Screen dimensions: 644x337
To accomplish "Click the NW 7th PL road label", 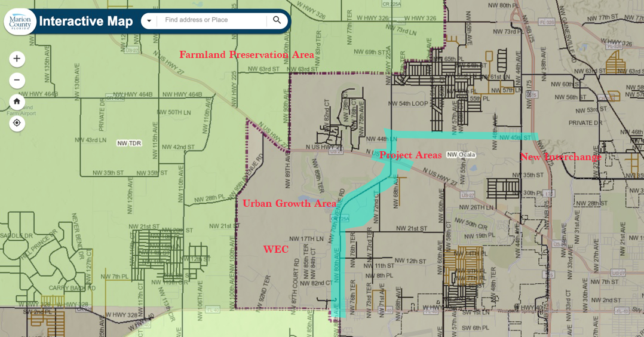I will [115, 277].
